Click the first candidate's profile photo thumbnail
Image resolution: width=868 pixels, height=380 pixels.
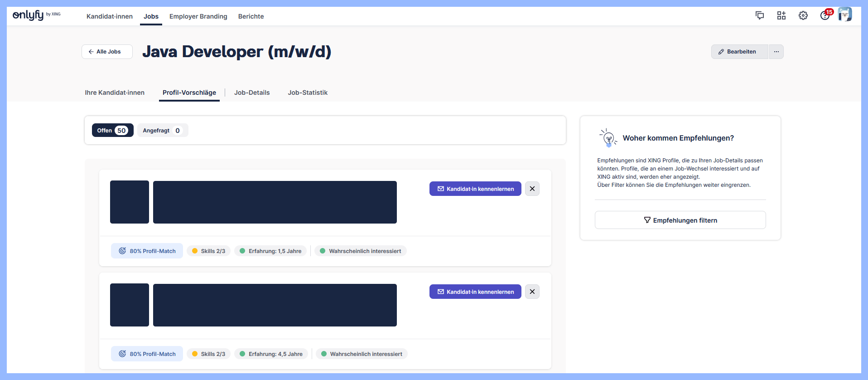coord(130,202)
